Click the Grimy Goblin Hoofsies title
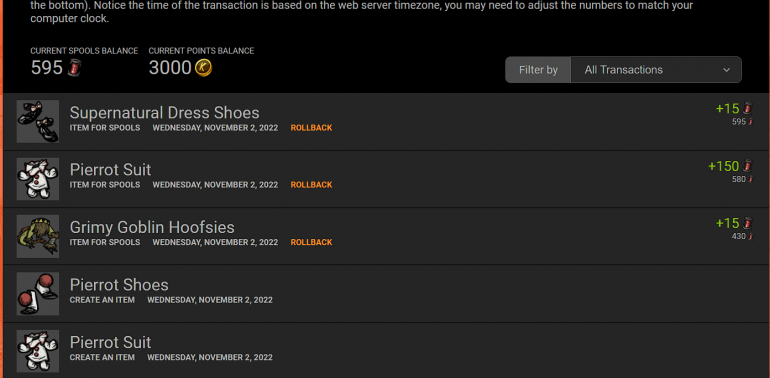770x378 pixels. [x=152, y=227]
